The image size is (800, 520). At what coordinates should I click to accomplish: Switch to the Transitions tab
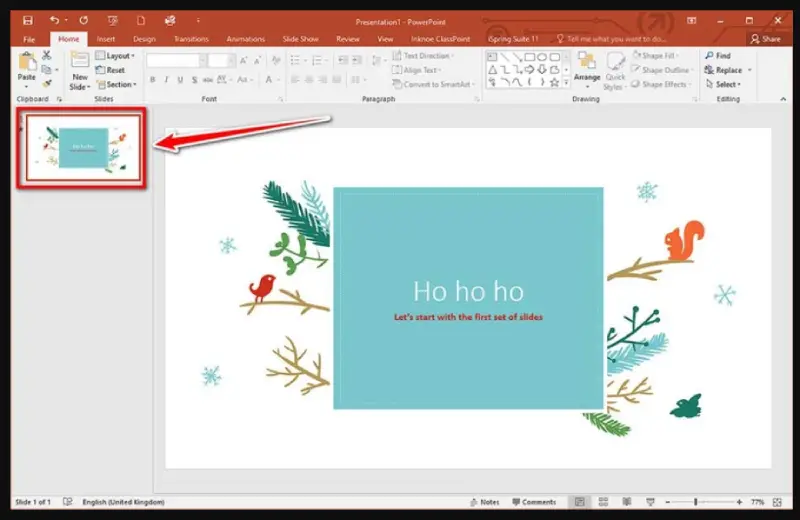coord(191,39)
